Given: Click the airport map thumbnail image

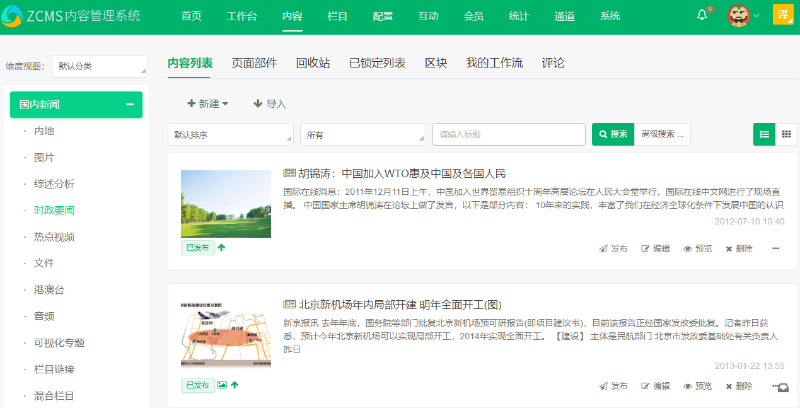Looking at the screenshot, I should tap(226, 335).
